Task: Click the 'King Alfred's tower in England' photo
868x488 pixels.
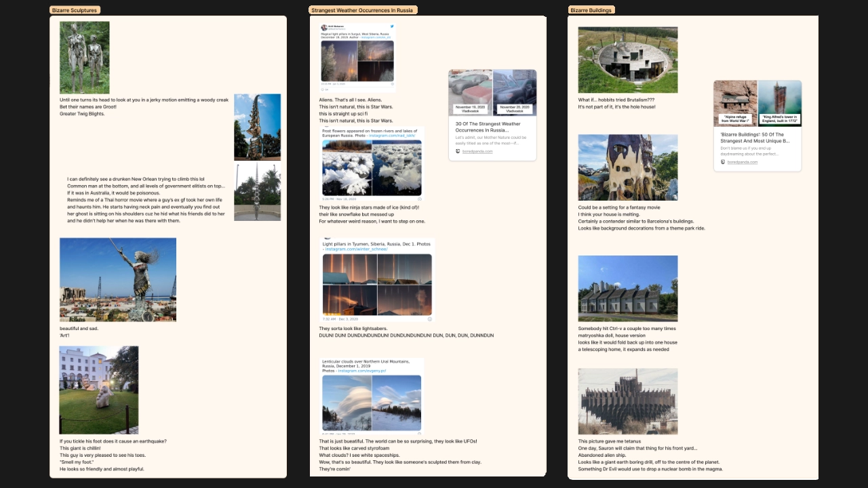Action: 780,103
